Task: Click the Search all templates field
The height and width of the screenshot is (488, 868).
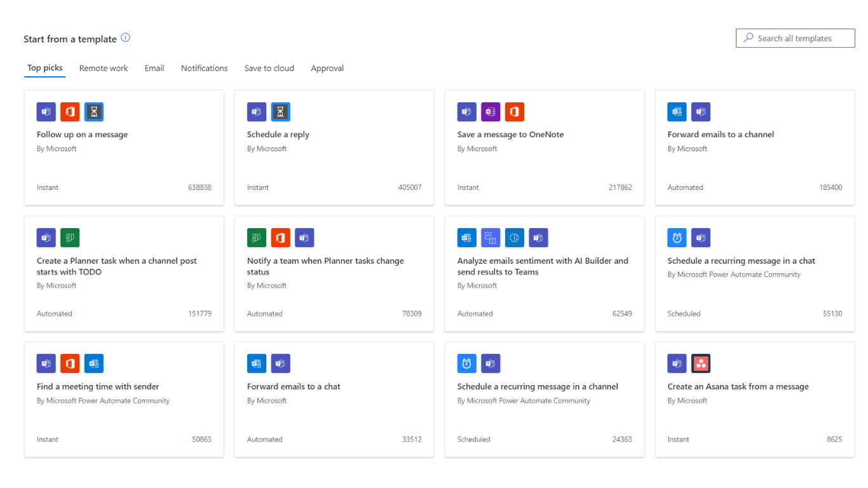Action: point(796,38)
